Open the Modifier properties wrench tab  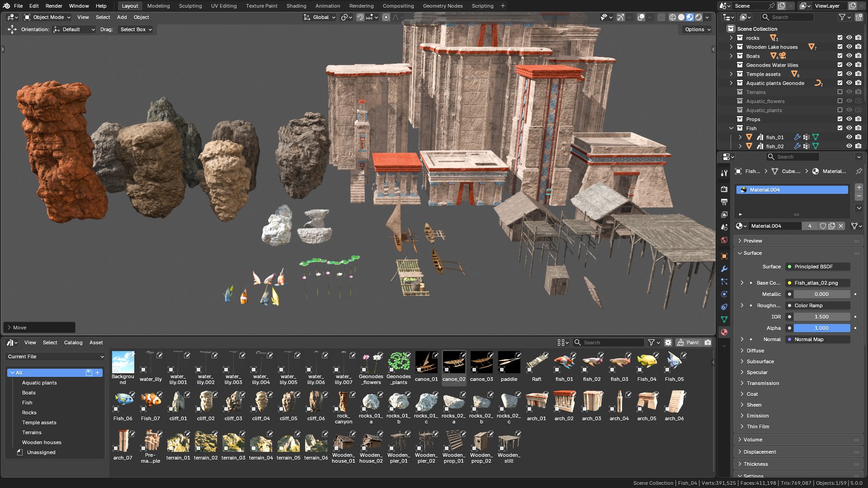coord(724,269)
